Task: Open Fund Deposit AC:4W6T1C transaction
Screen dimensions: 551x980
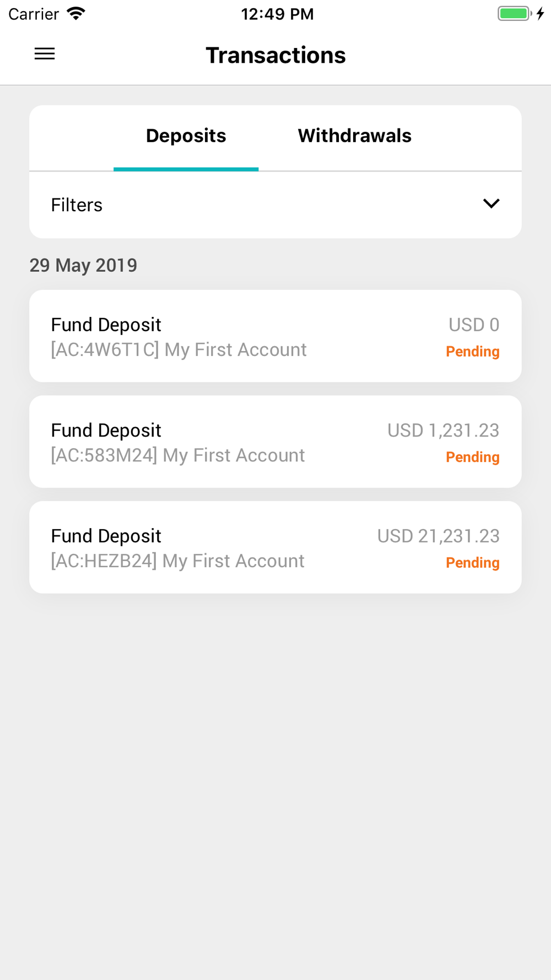Action: (275, 336)
